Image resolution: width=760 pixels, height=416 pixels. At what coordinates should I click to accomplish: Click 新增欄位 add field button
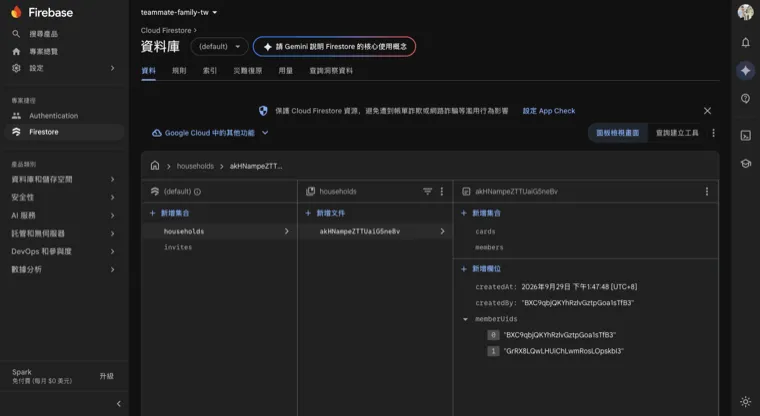[x=481, y=269]
